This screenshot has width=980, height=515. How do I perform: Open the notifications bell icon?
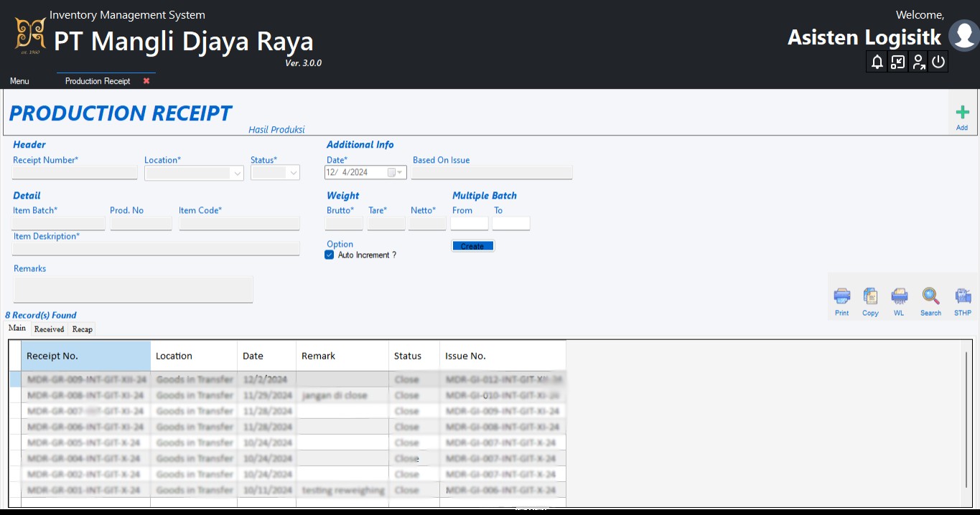pyautogui.click(x=877, y=62)
